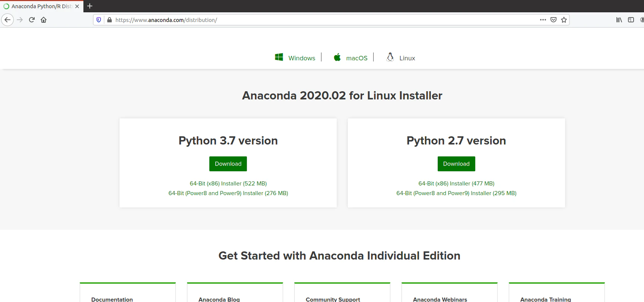This screenshot has width=644, height=302.
Task: Close the Anaconda Python/R tab
Action: pyautogui.click(x=77, y=6)
